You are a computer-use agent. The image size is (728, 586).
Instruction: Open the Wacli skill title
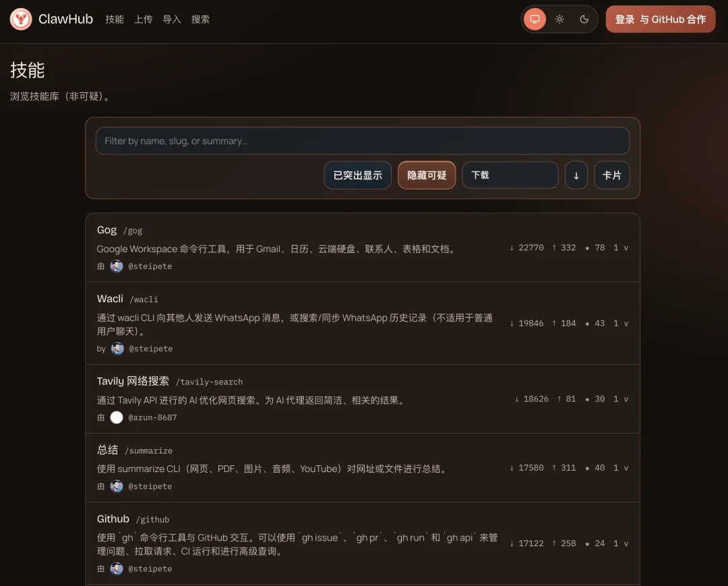coord(110,299)
